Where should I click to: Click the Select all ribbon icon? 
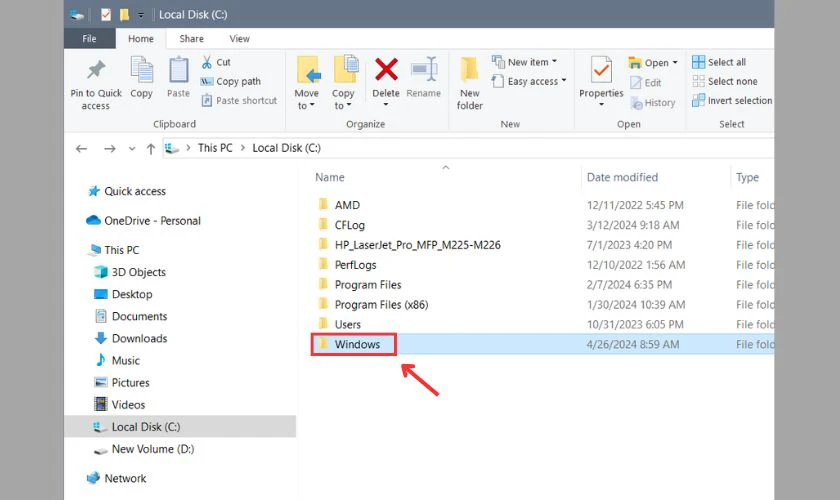[x=698, y=62]
